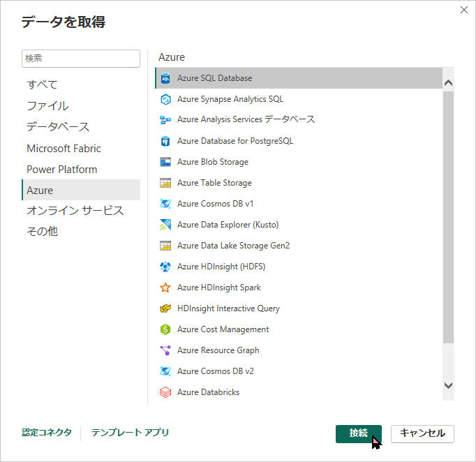
Task: Open the すべて category
Action: click(x=43, y=84)
